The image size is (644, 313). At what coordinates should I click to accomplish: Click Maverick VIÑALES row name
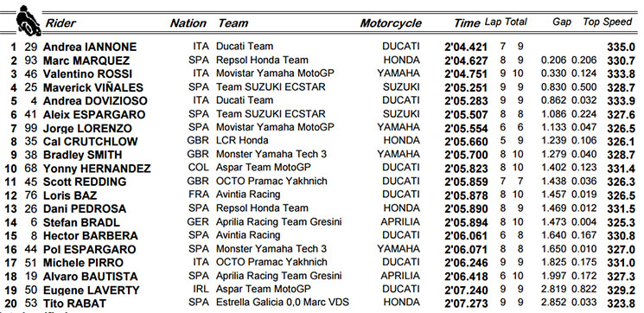tap(93, 87)
